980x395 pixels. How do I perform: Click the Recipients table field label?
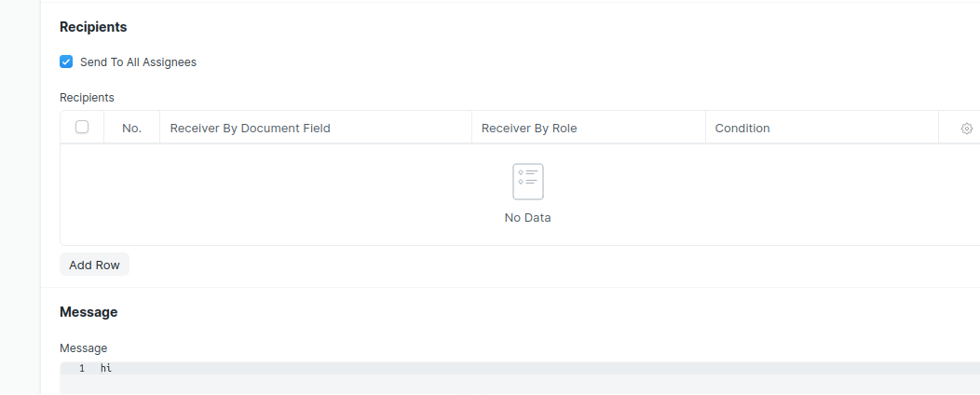coord(87,98)
